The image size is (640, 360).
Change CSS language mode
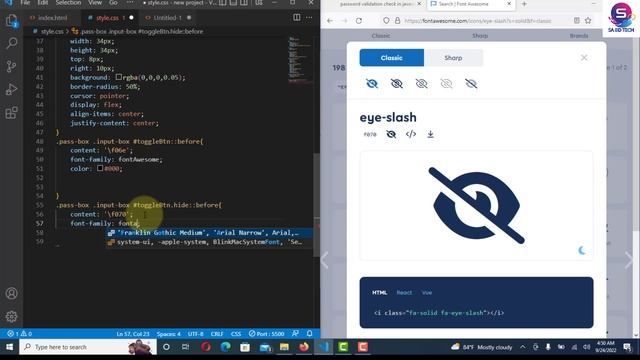236,333
